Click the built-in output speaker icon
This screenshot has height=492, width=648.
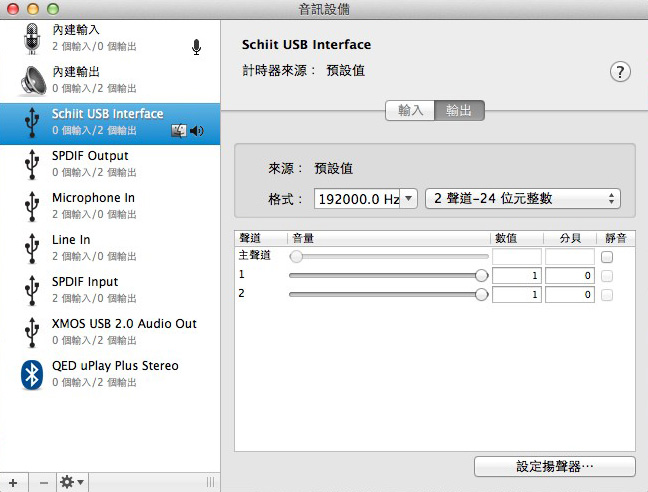(33, 81)
